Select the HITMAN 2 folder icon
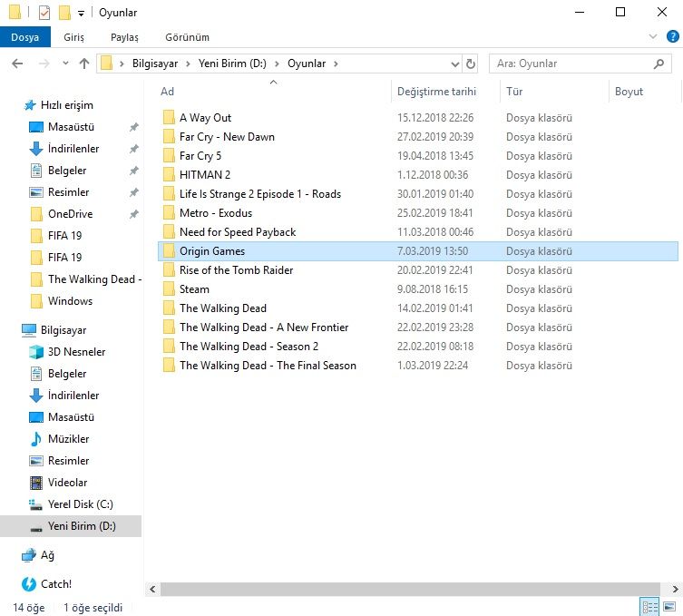683x616 pixels. pyautogui.click(x=169, y=175)
